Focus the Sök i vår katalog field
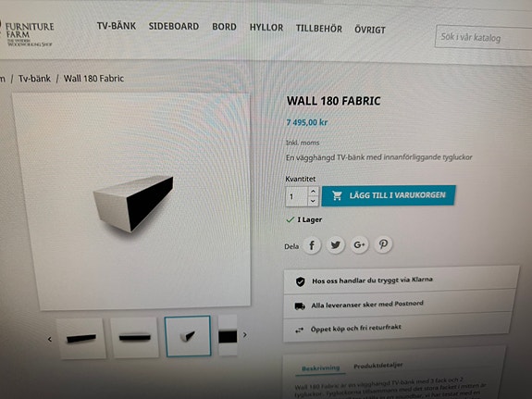This screenshot has width=532, height=399. 484,37
